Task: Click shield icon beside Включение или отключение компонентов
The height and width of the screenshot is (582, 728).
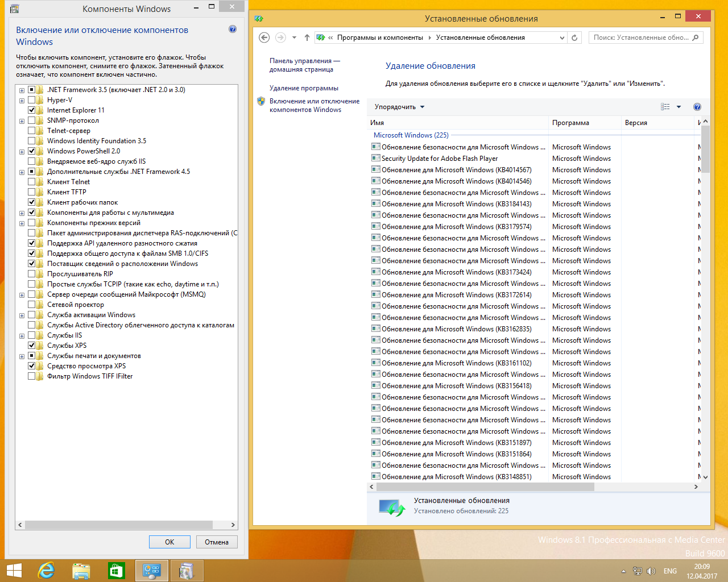Action: point(261,101)
